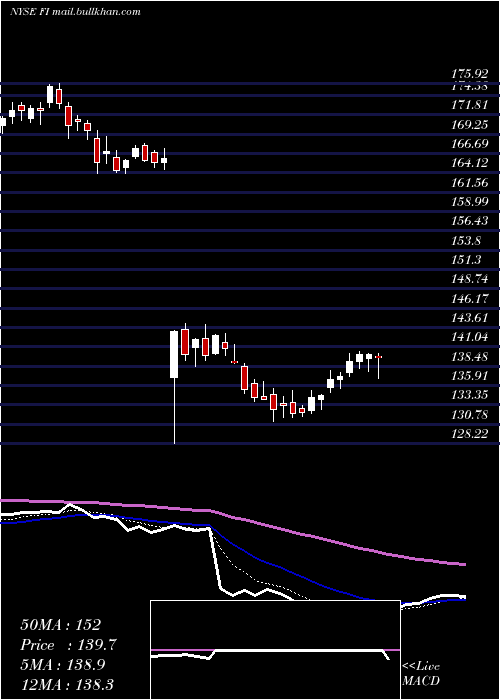Click the 151.3 price level label

point(466,260)
